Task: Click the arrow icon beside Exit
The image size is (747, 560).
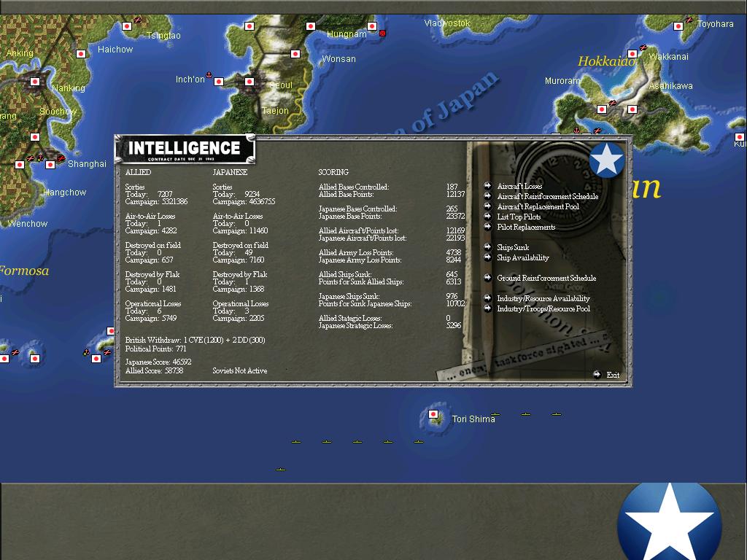Action: (597, 374)
